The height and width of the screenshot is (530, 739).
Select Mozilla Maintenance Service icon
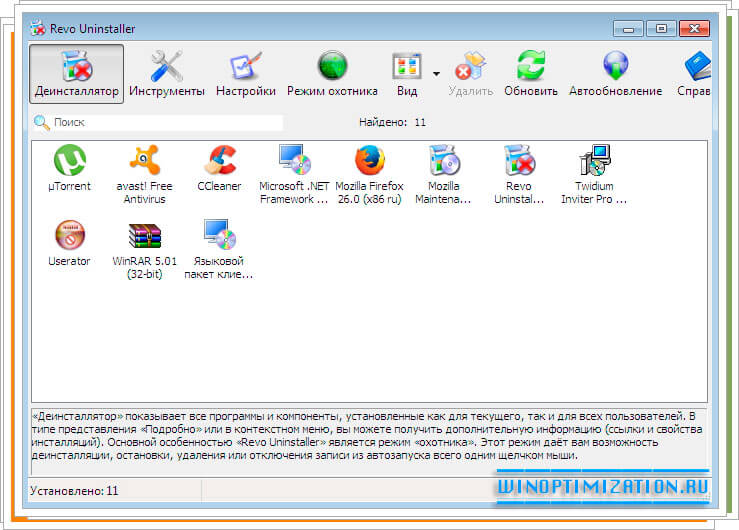tap(444, 161)
